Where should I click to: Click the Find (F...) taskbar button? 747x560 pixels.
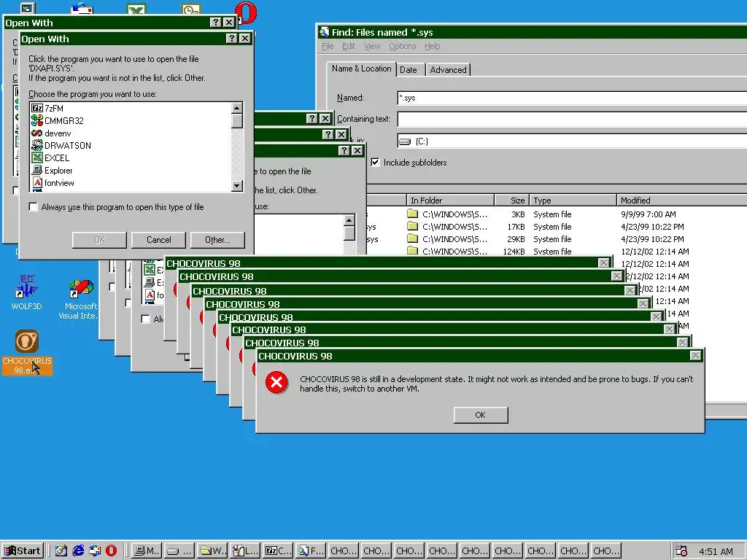click(x=311, y=551)
